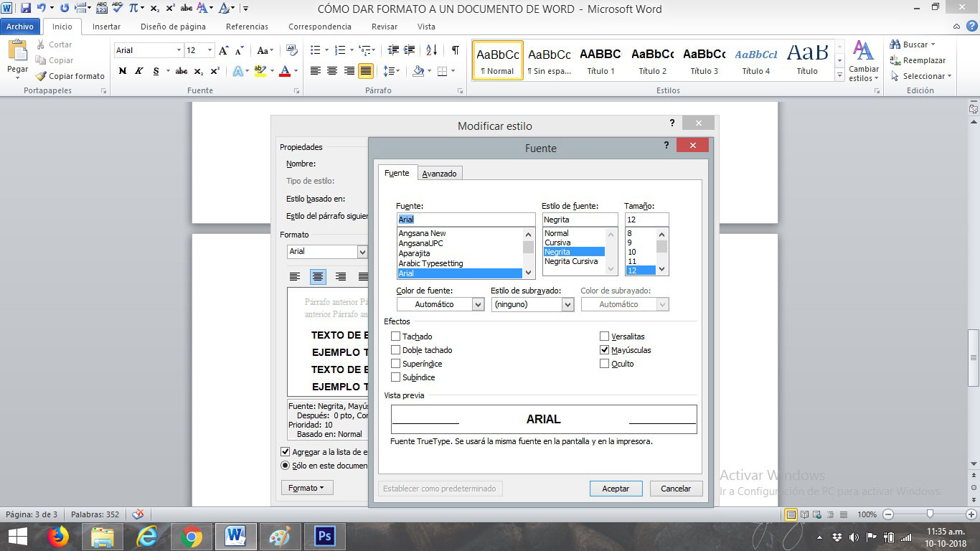Enable the Subíndice checkbox
The image size is (980, 551).
396,377
